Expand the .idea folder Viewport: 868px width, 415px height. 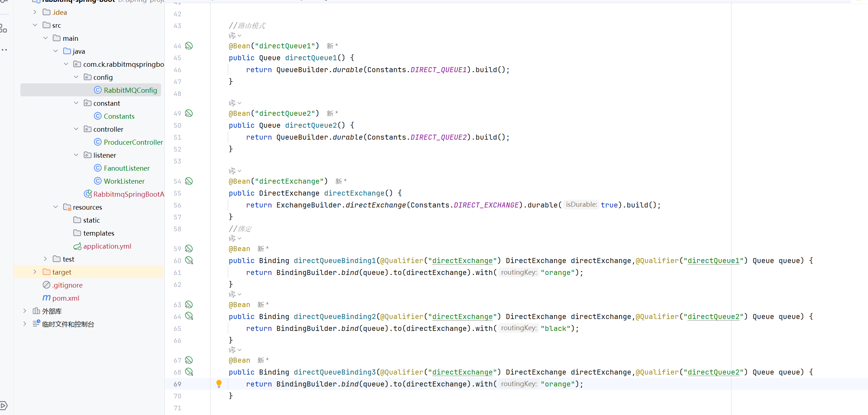coord(35,12)
